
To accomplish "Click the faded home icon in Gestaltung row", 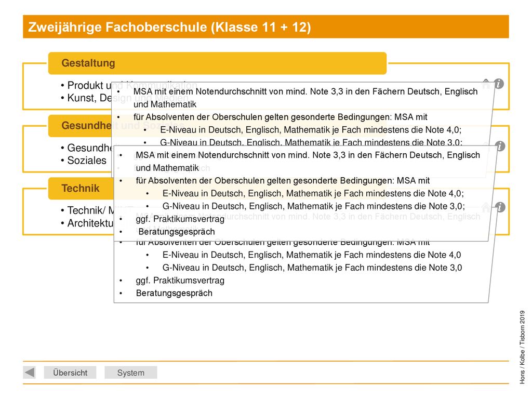I will 486,84.
